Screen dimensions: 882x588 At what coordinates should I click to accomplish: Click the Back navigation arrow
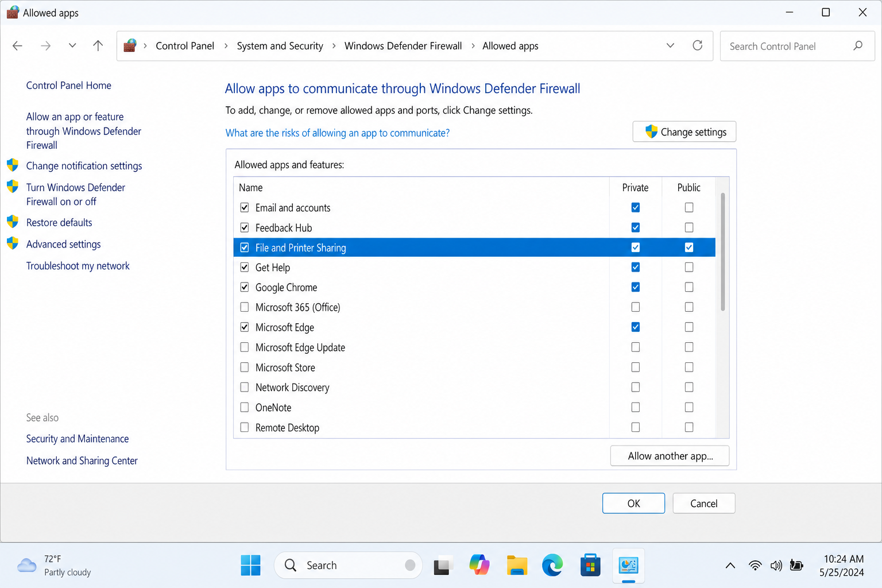click(17, 46)
